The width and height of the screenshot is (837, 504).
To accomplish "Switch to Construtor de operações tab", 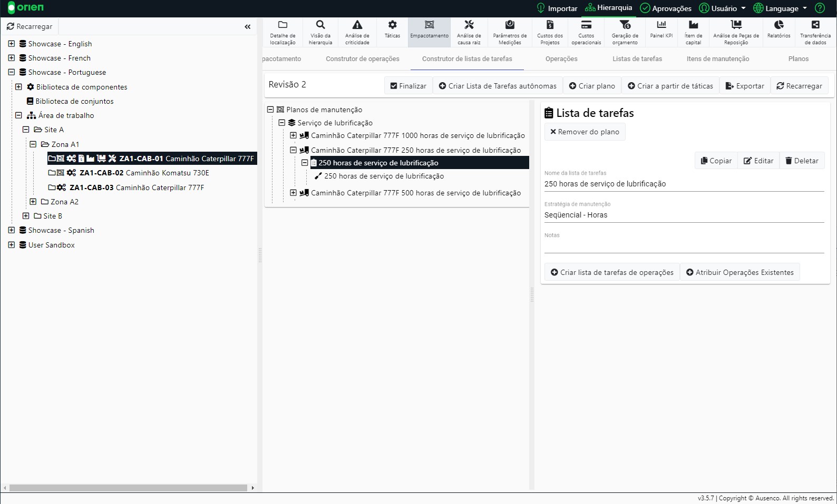I will click(363, 59).
